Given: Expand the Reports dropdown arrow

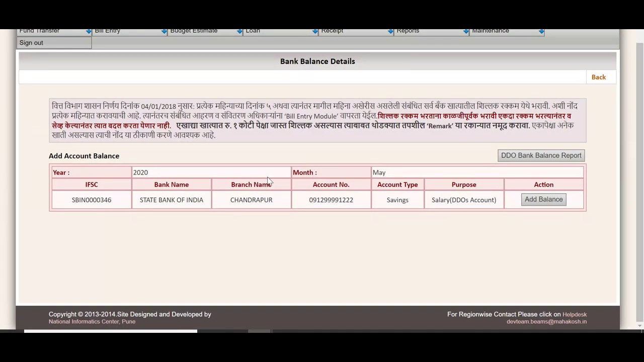Looking at the screenshot, I should pyautogui.click(x=466, y=32).
